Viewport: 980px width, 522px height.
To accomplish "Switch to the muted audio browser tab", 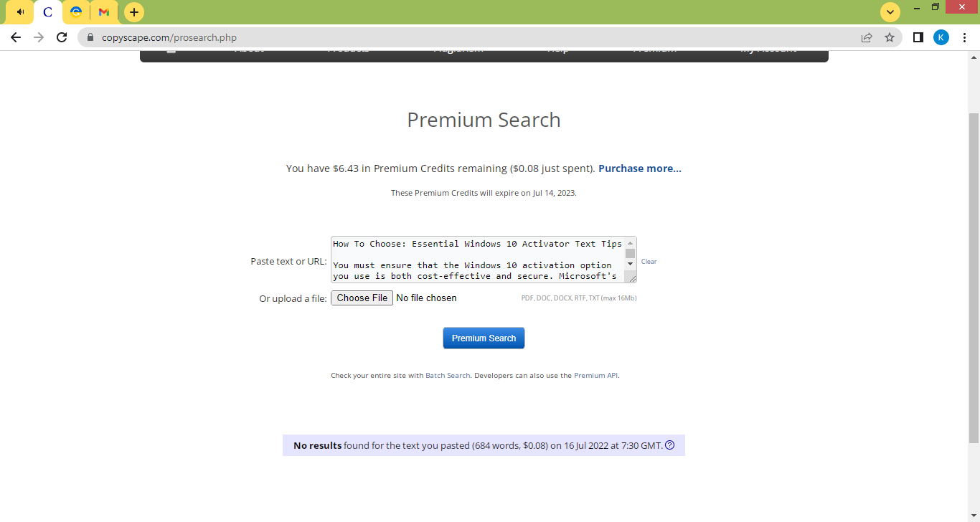I will pyautogui.click(x=19, y=12).
